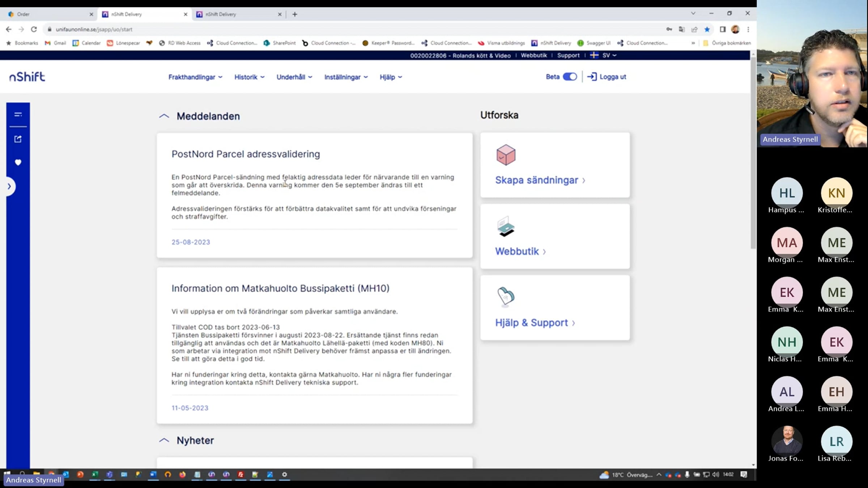Image resolution: width=868 pixels, height=488 pixels.
Task: Open the Historik menu
Action: pyautogui.click(x=249, y=77)
